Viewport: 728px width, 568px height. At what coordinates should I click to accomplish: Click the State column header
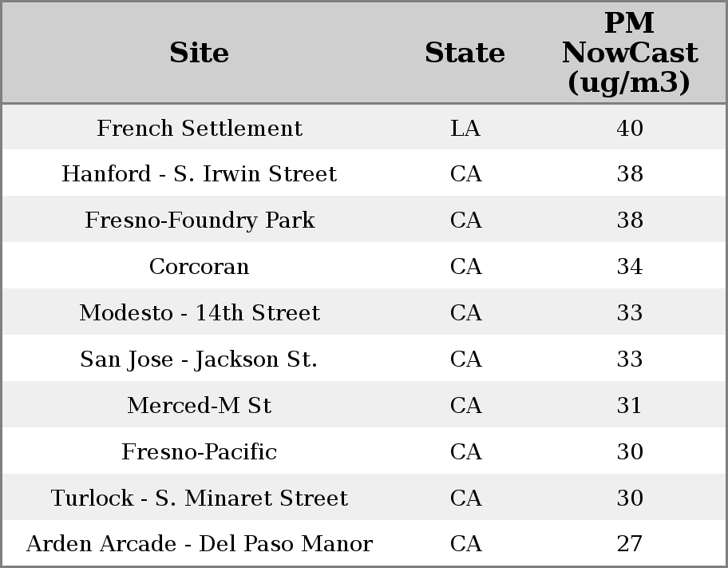tap(465, 53)
